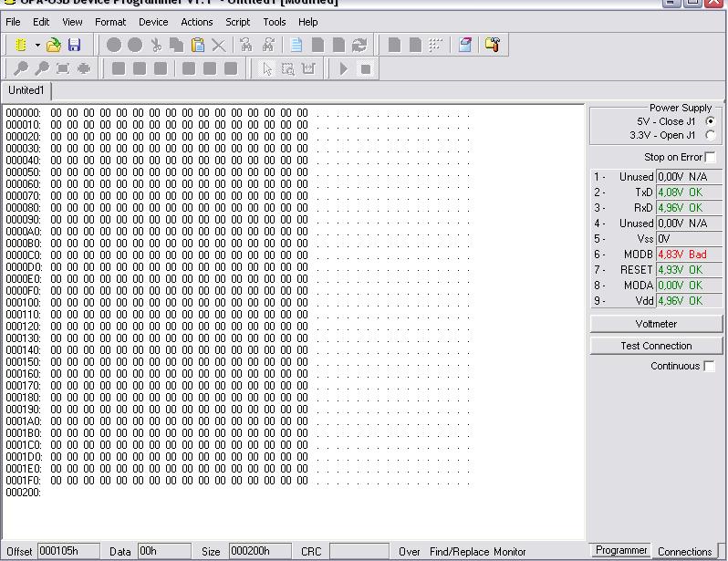Click the hammer tools icon

coord(492,45)
